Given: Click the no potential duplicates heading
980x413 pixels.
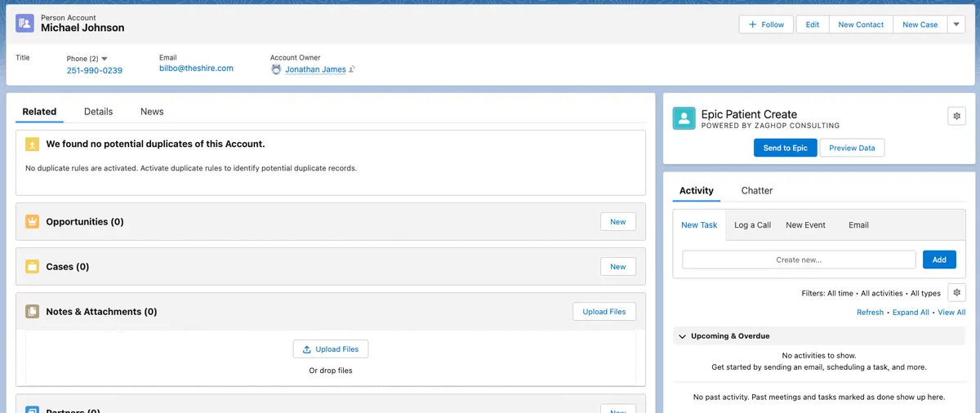Looking at the screenshot, I should coord(155,144).
